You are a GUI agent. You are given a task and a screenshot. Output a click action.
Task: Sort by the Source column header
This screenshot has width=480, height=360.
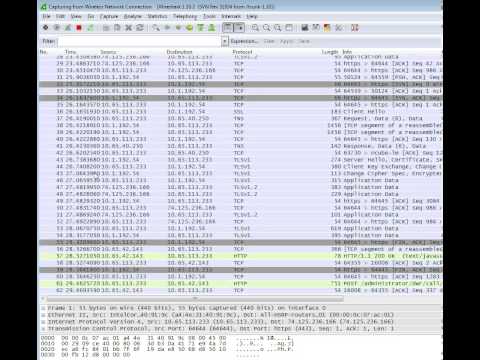click(108, 52)
